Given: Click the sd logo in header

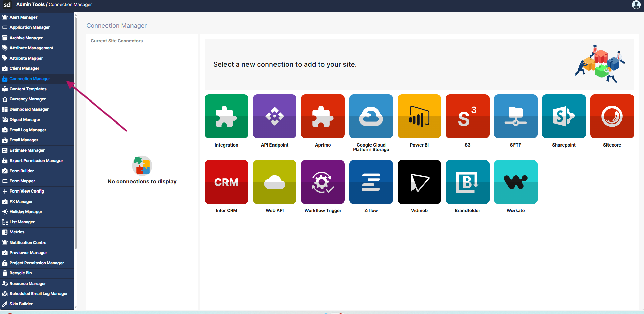Looking at the screenshot, I should [7, 5].
